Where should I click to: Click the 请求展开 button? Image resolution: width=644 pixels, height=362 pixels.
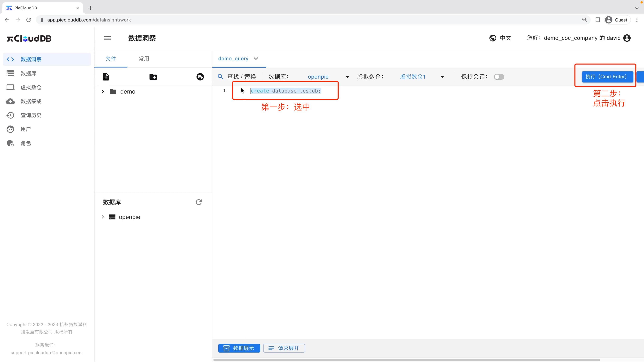pos(284,348)
